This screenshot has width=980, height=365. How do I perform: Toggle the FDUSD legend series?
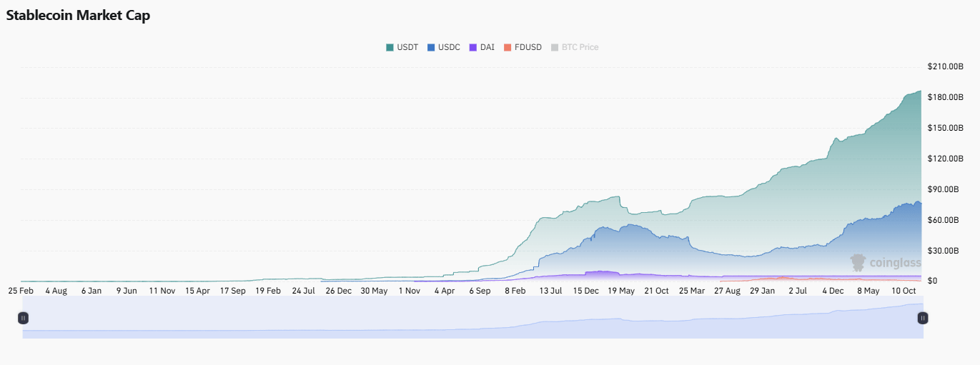coord(523,47)
